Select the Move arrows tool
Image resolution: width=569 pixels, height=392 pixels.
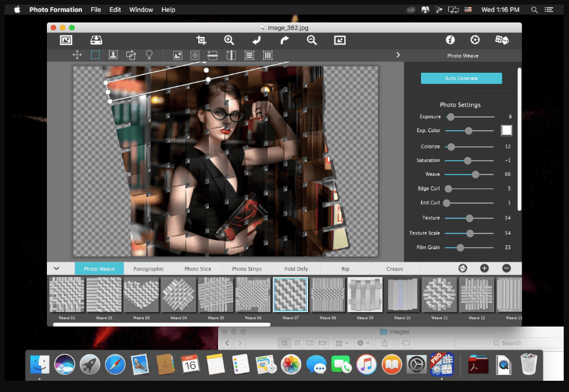77,55
